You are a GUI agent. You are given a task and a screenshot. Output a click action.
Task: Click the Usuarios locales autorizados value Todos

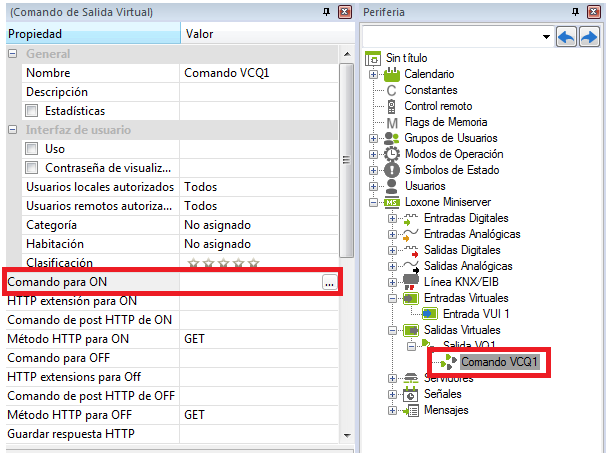pos(259,187)
